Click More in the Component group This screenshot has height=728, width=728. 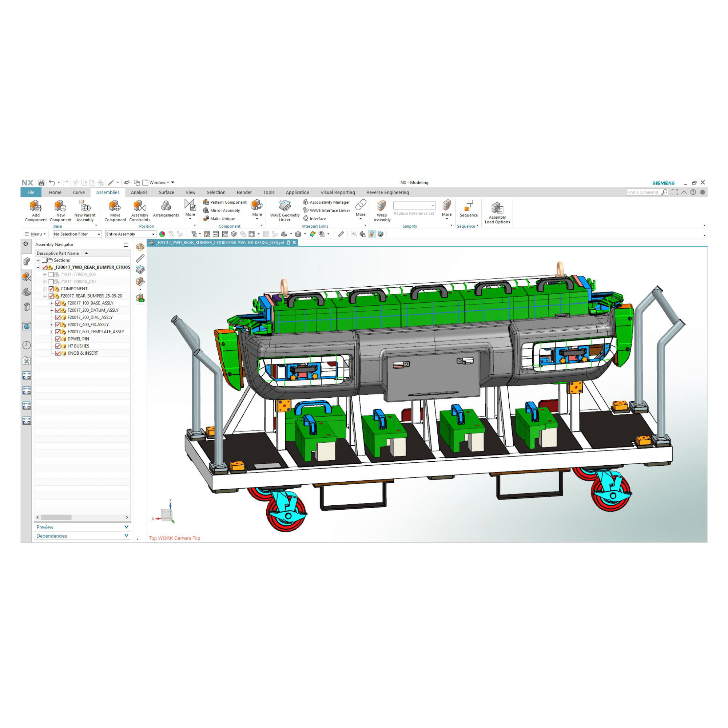(257, 209)
